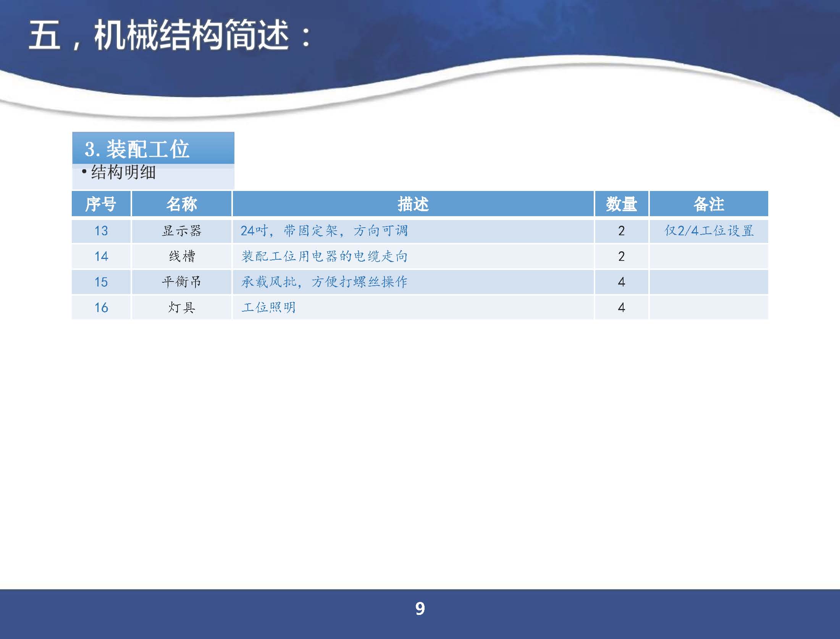Click the 序号 column header
Image resolution: width=840 pixels, height=639 pixels.
(101, 204)
